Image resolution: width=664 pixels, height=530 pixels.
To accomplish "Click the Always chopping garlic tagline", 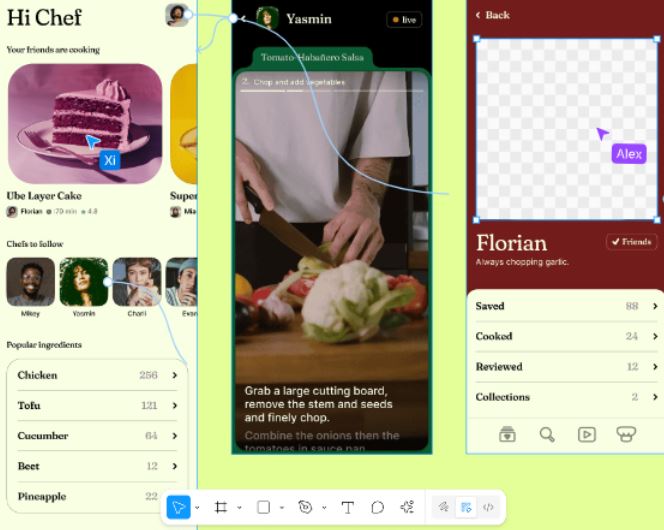I will pos(522,262).
